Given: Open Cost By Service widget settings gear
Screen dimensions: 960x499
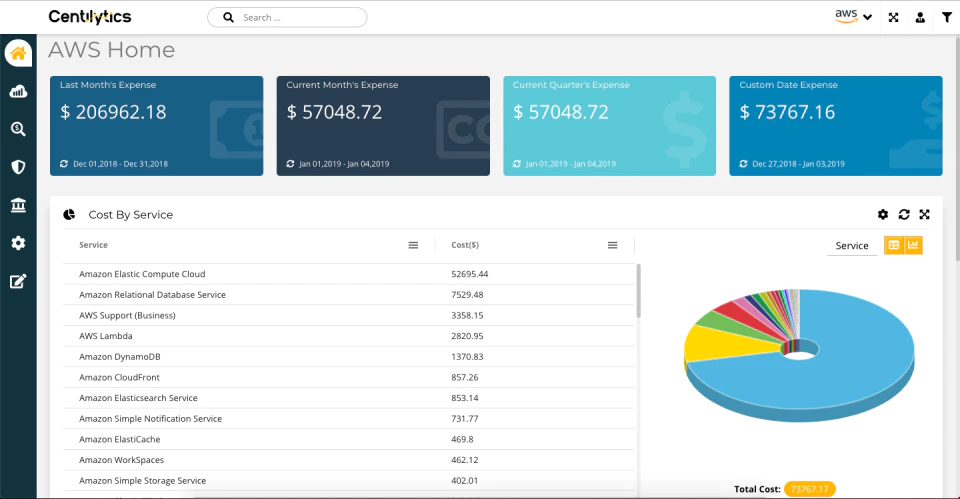Looking at the screenshot, I should coord(883,214).
